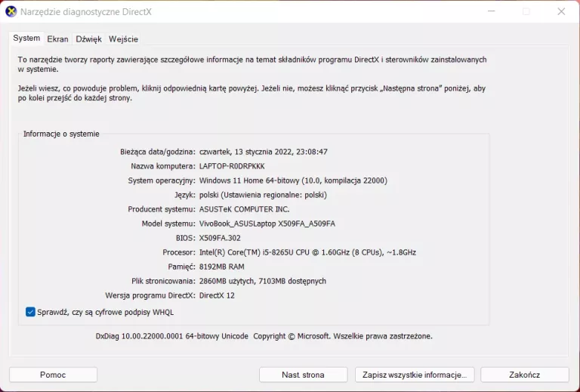Click Zapisz wszystkie informacje button
Screen dimensions: 580x392
415,375
